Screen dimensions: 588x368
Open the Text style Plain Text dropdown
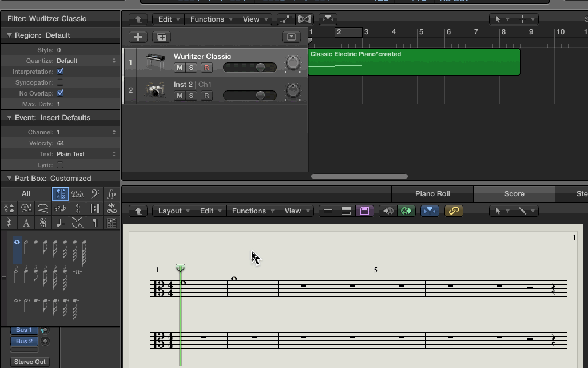tap(86, 154)
